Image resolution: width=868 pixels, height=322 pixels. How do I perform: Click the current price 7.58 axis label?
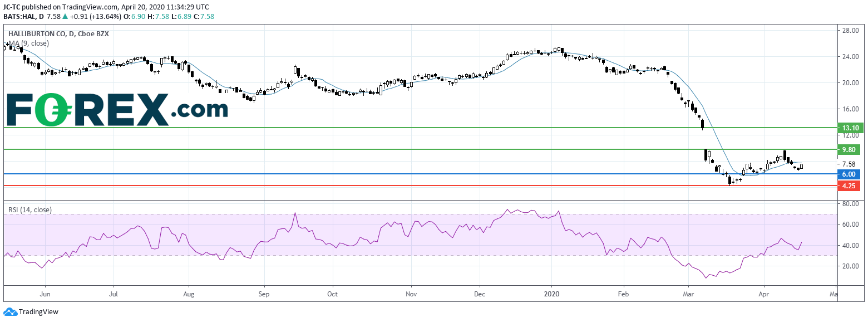click(849, 164)
